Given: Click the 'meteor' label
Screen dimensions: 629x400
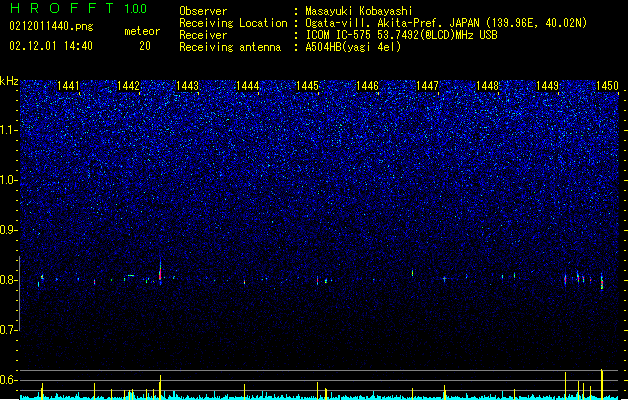Looking at the screenshot, I should (x=142, y=31).
